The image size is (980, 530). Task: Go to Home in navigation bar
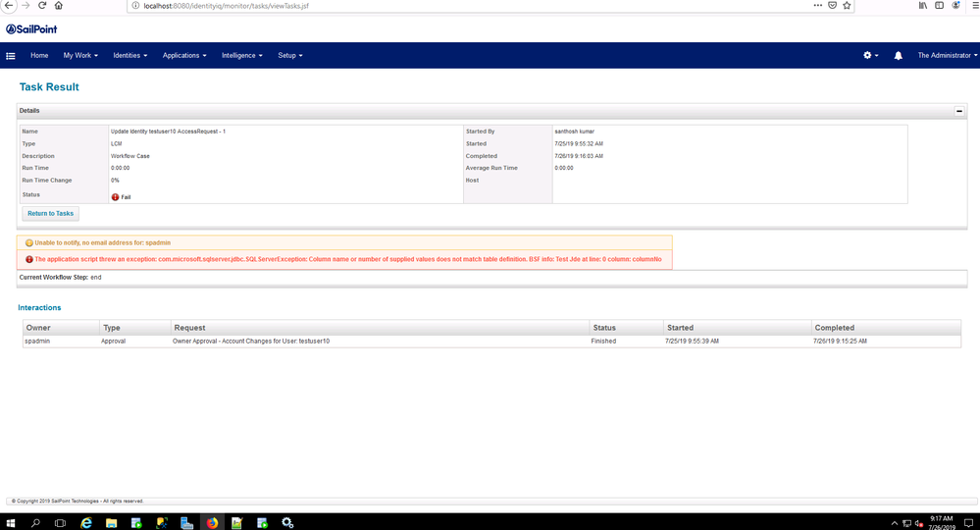[39, 56]
